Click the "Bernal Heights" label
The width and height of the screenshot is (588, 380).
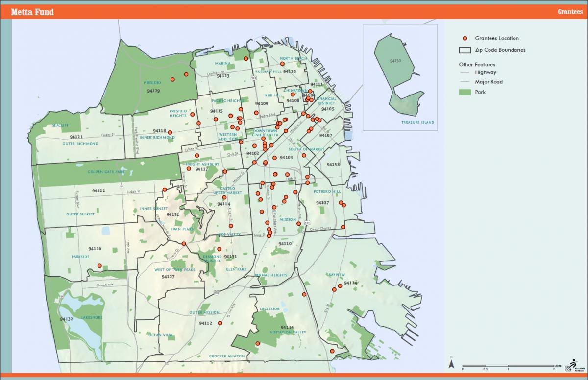(x=271, y=275)
